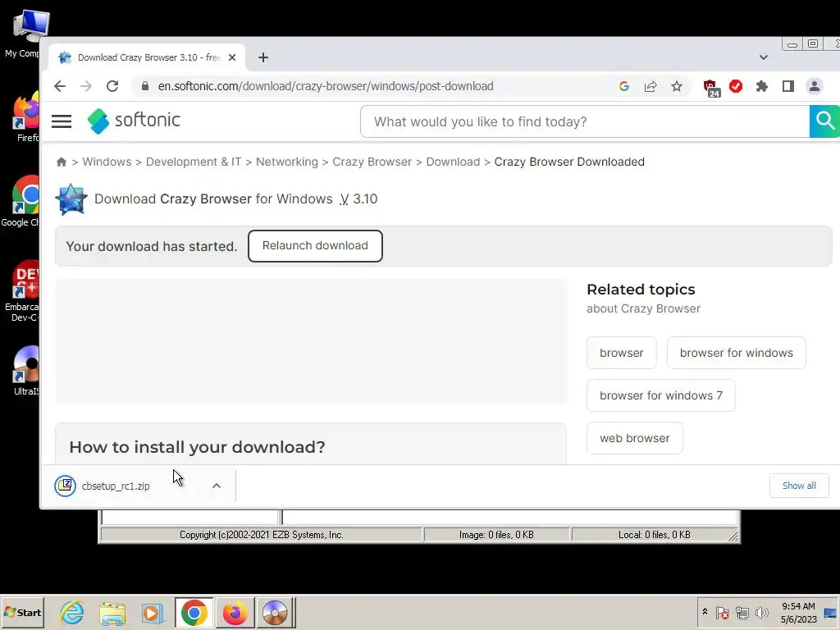This screenshot has height=630, width=840.
Task: Go back using the browser back arrow
Action: click(60, 86)
